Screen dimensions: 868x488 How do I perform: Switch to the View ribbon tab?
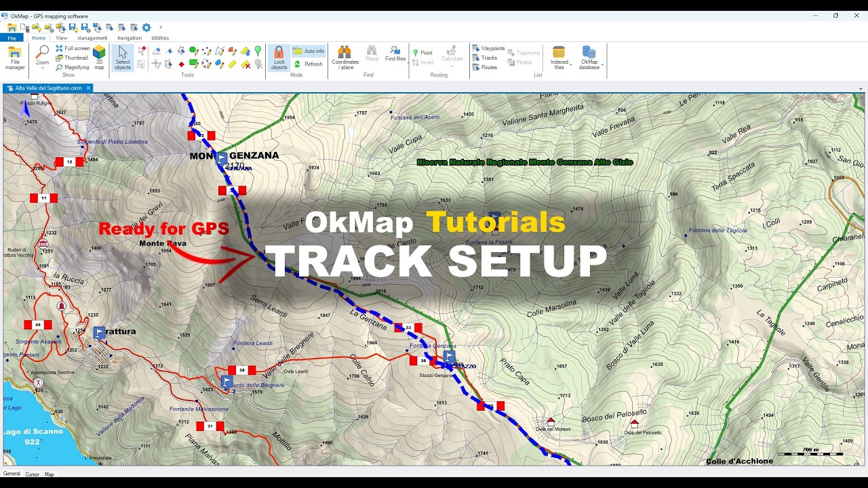click(x=62, y=38)
